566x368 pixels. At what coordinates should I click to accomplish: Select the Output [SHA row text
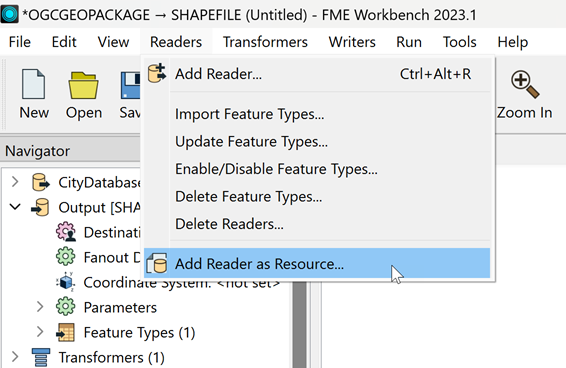99,207
